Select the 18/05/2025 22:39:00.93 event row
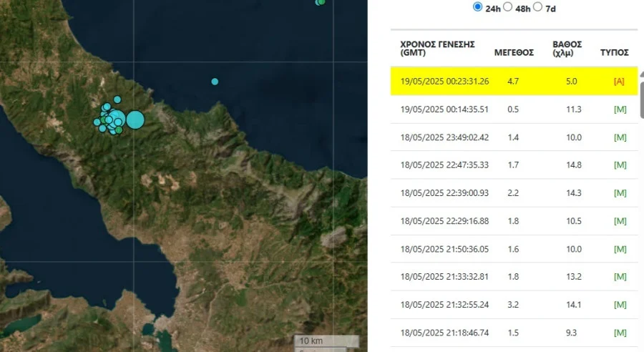This screenshot has width=644, height=352. 514,192
